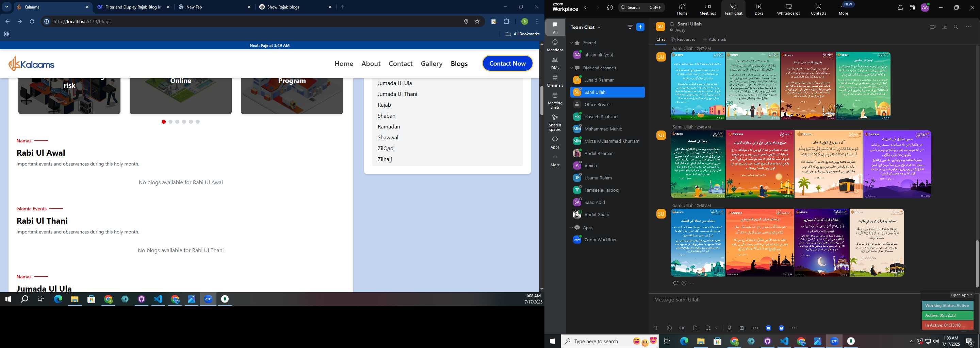
Task: Insert code snippet in composer
Action: [755, 328]
